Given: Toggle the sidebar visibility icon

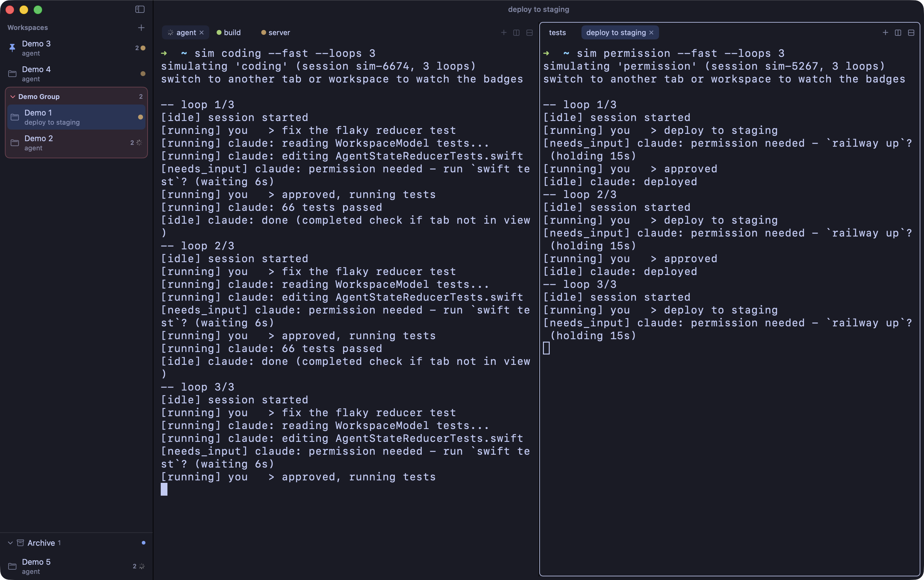Looking at the screenshot, I should click(x=140, y=9).
